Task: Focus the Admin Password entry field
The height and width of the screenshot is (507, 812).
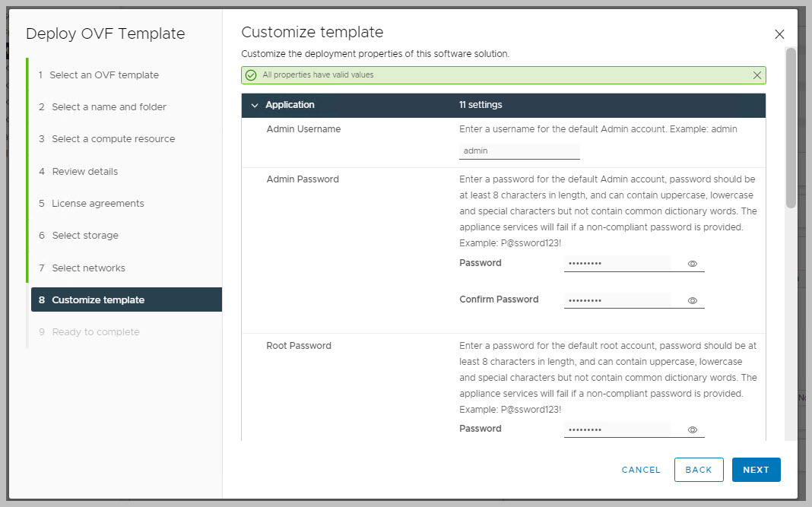Action: pyautogui.click(x=617, y=264)
